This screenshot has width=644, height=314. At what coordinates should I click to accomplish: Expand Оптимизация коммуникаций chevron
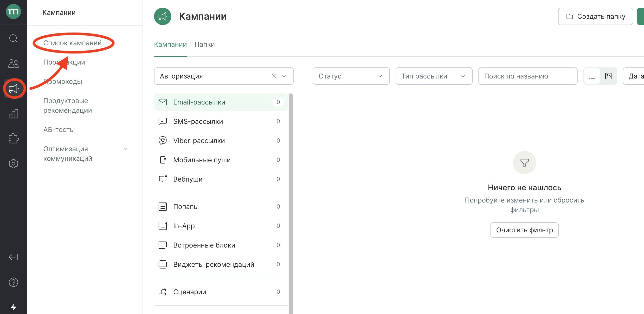pos(125,149)
